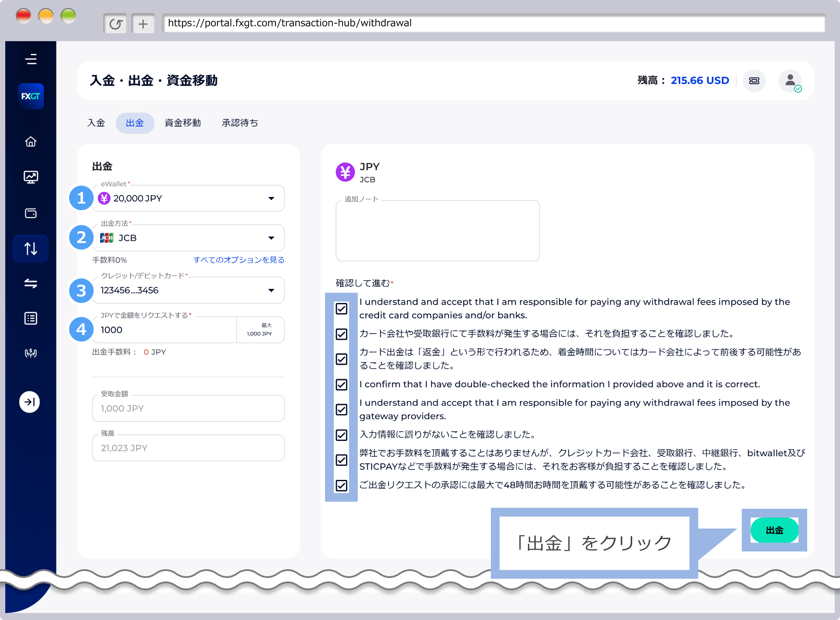Image resolution: width=840 pixels, height=620 pixels.
Task: Switch to the 入金 tab
Action: [x=96, y=123]
